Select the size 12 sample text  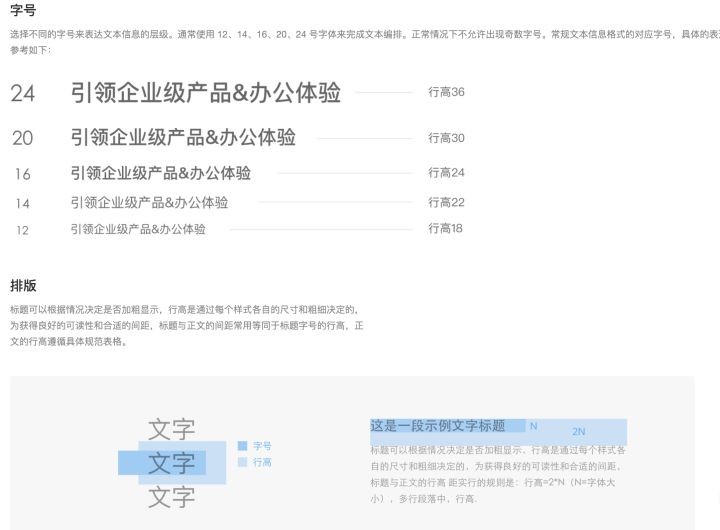[x=138, y=229]
